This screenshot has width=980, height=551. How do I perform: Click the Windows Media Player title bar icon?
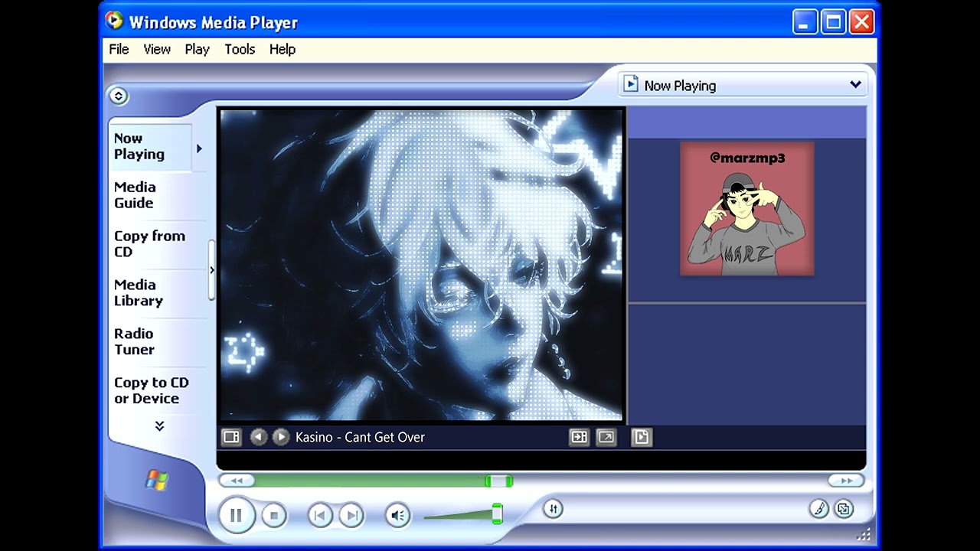pyautogui.click(x=115, y=21)
